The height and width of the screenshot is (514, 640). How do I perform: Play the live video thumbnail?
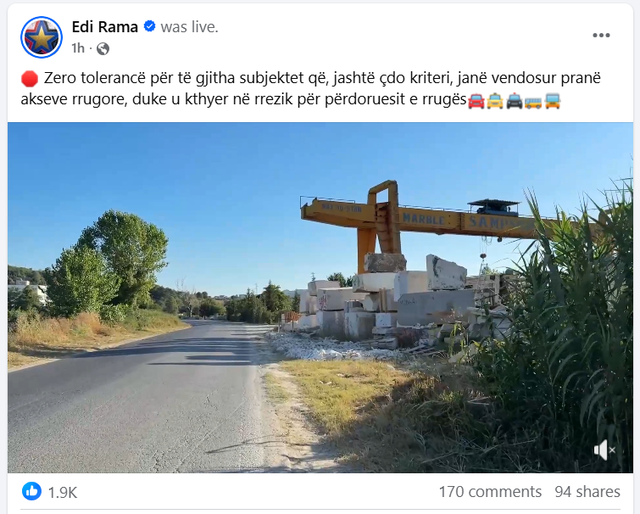[320, 297]
